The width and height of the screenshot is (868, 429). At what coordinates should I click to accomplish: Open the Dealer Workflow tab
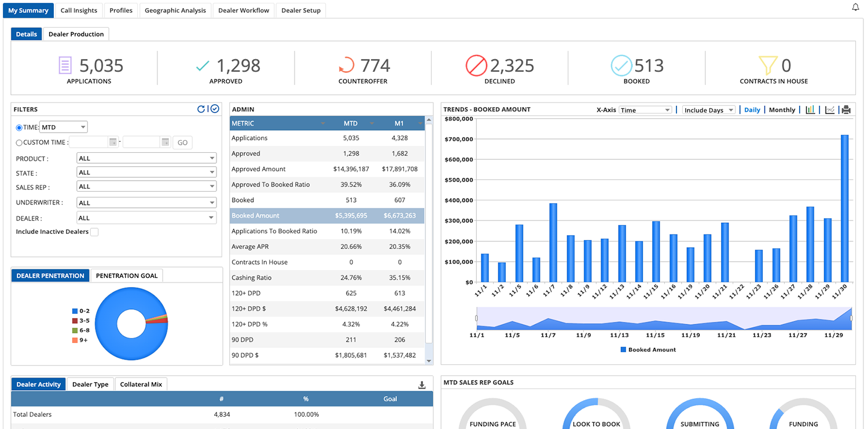pos(244,10)
